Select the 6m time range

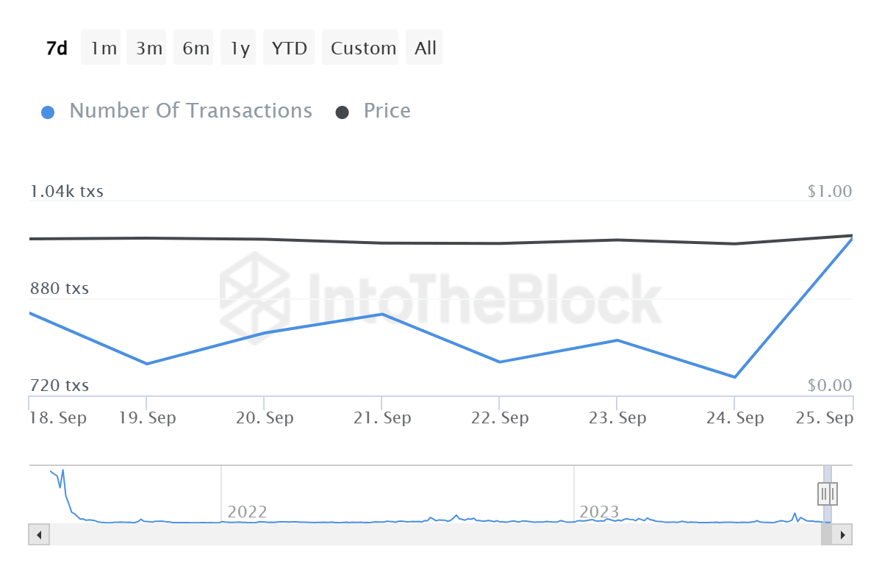196,49
